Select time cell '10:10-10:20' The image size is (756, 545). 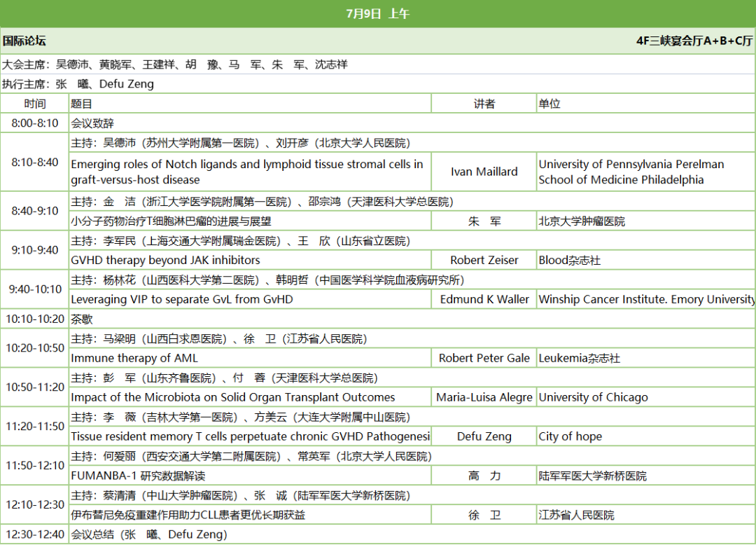35,319
